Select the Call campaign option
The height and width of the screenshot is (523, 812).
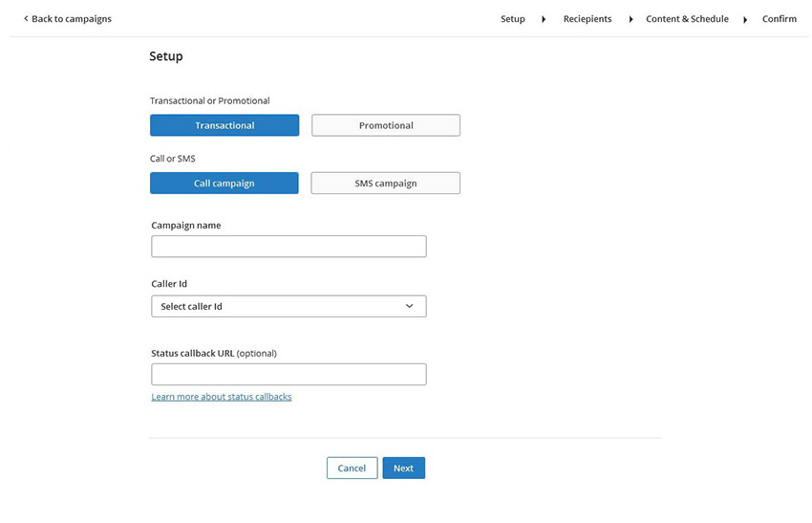click(x=224, y=184)
